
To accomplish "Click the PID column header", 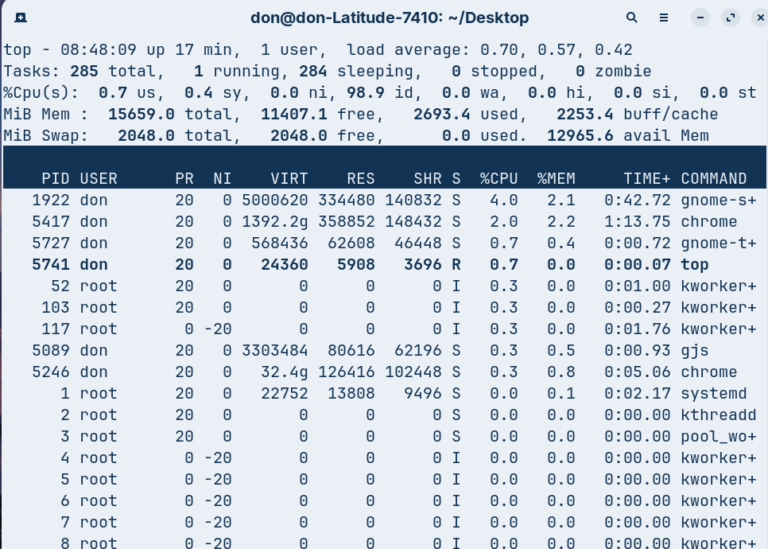I will [55, 178].
